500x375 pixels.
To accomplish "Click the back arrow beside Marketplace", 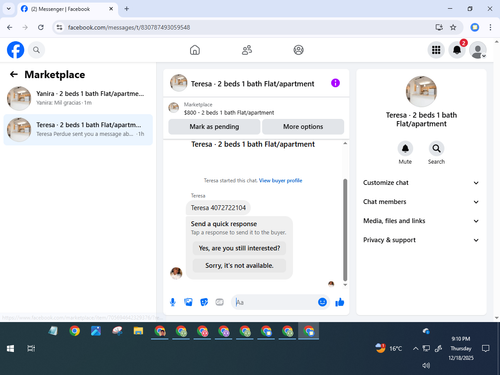I will pyautogui.click(x=14, y=74).
